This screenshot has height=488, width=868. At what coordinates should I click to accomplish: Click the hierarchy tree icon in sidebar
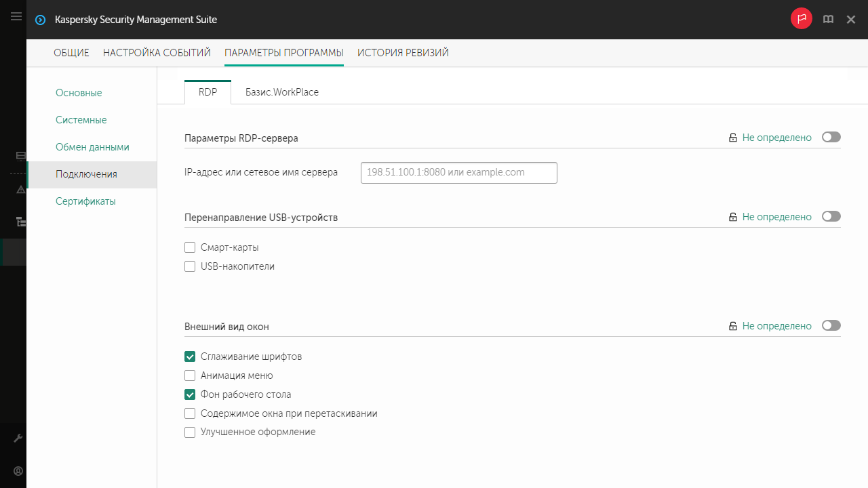20,222
